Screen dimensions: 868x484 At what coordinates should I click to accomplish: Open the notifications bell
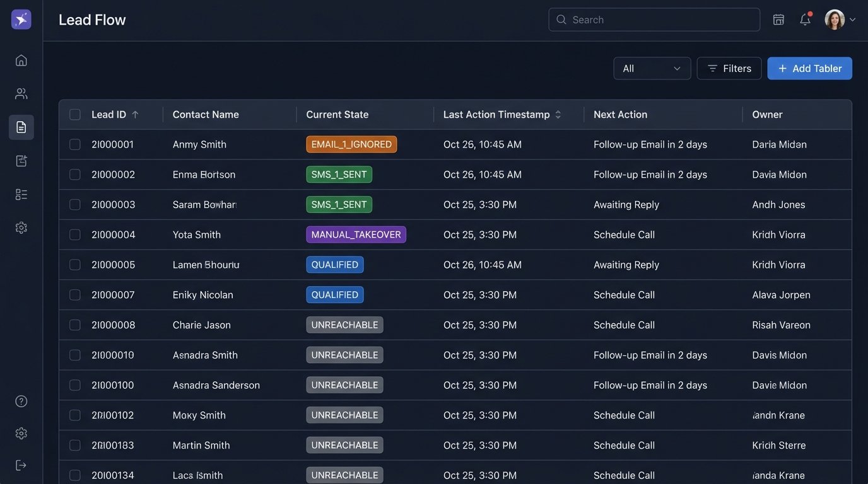(x=805, y=20)
